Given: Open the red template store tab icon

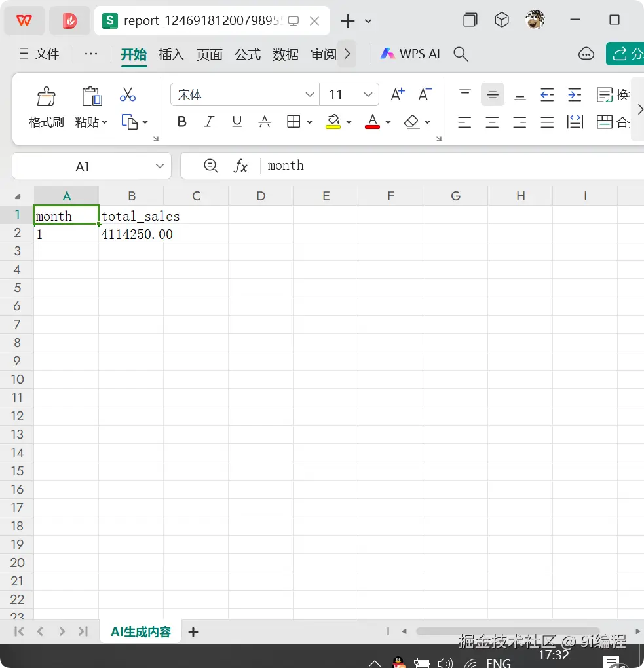Looking at the screenshot, I should 69,20.
